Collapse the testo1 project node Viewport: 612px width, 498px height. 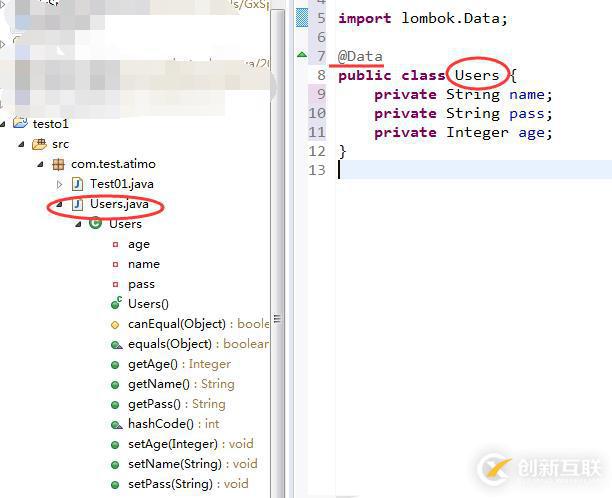(3, 124)
